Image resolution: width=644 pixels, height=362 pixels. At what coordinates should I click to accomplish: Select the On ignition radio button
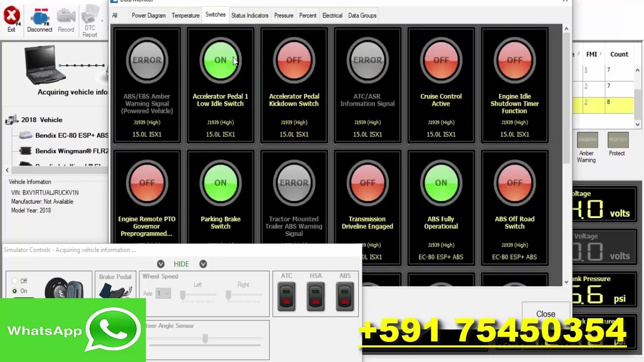pos(15,291)
